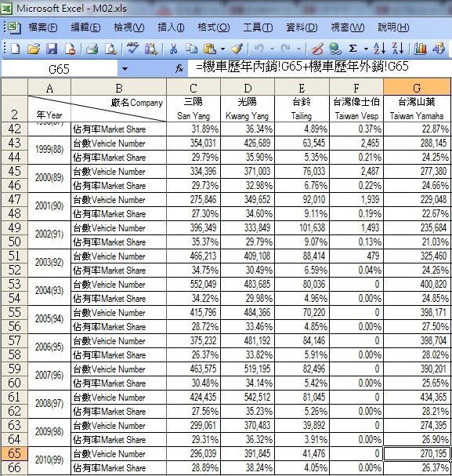Open the 工具(T) menu
Viewport: 452px width, 476px height.
click(258, 27)
